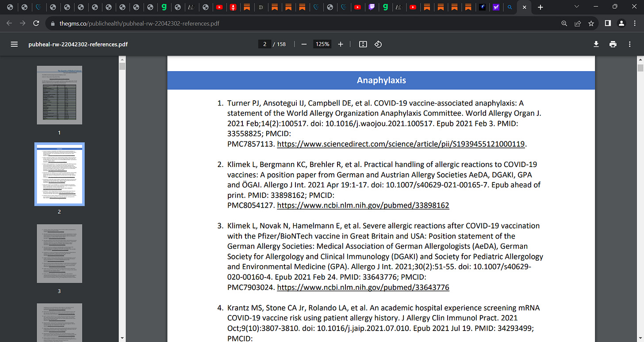Switch to the dark comet icon tab
Screen dimensions: 644x342
pyautogui.click(x=483, y=7)
